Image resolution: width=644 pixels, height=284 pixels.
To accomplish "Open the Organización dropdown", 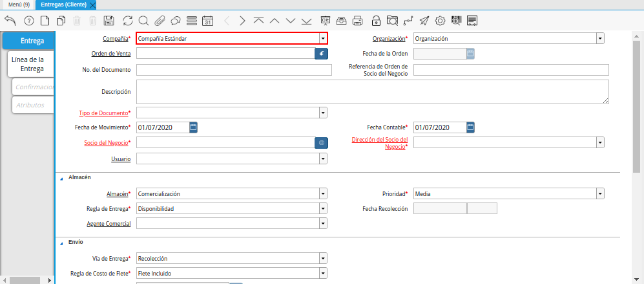I will click(x=601, y=39).
